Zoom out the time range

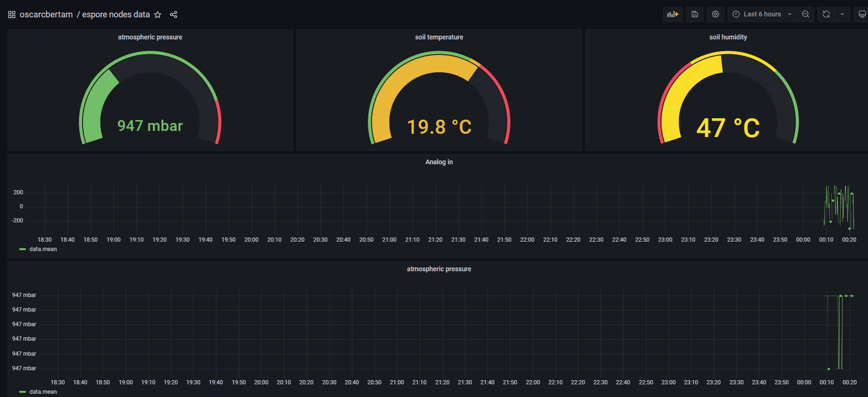806,14
